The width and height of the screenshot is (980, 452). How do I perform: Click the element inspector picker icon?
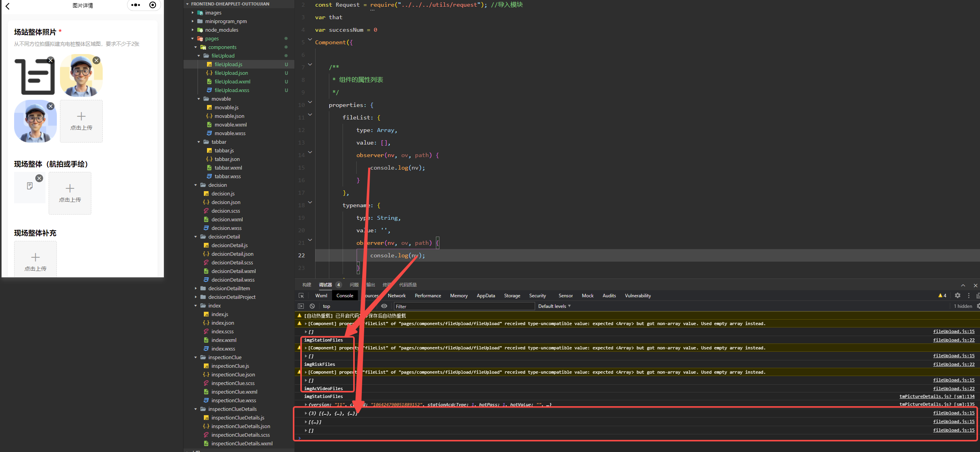coord(301,296)
